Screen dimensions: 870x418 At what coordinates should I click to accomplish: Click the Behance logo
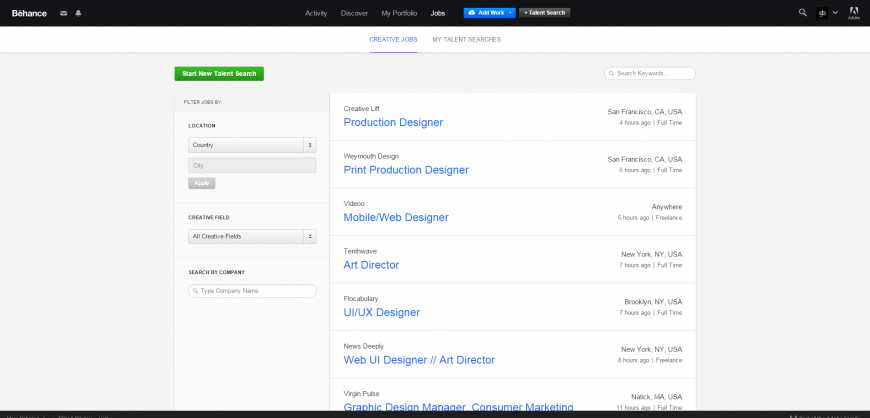(x=29, y=13)
